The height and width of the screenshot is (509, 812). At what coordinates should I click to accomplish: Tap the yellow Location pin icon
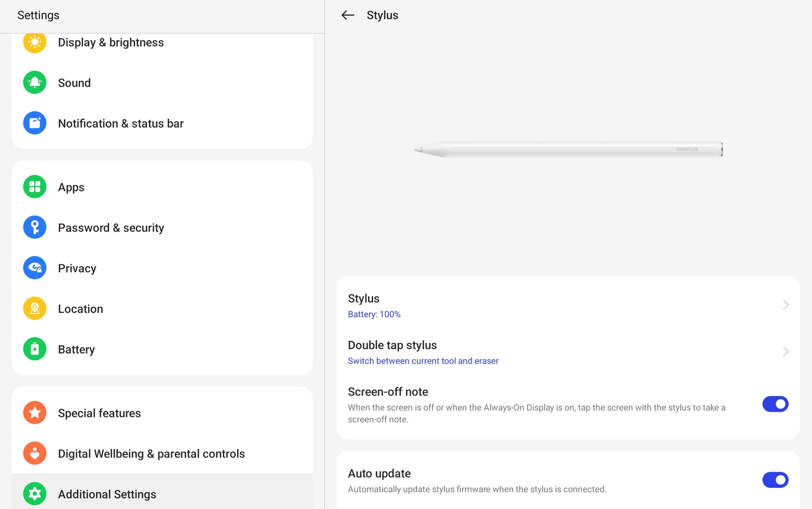coord(35,309)
